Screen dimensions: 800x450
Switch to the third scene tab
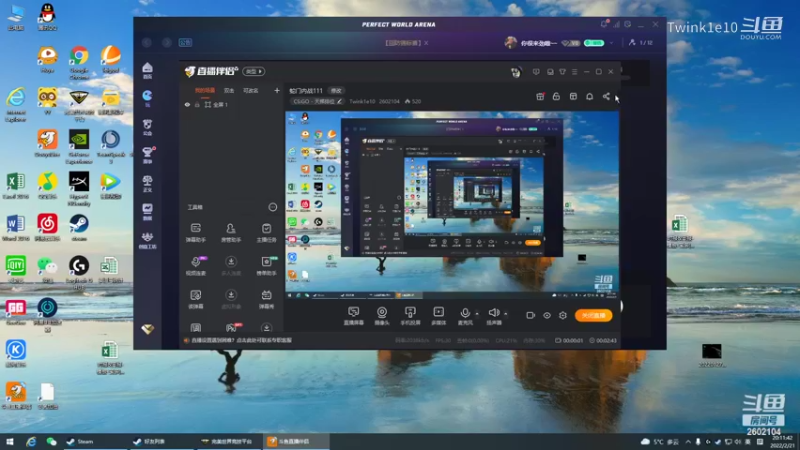point(251,90)
